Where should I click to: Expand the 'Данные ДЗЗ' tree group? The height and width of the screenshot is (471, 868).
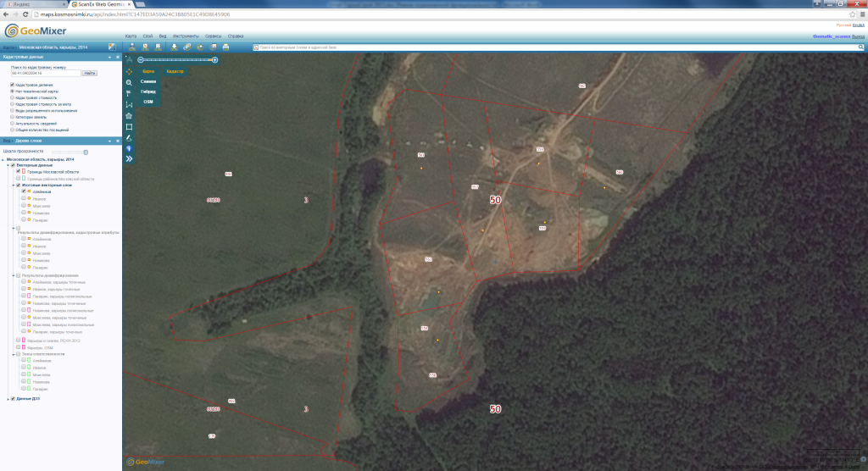click(x=8, y=399)
